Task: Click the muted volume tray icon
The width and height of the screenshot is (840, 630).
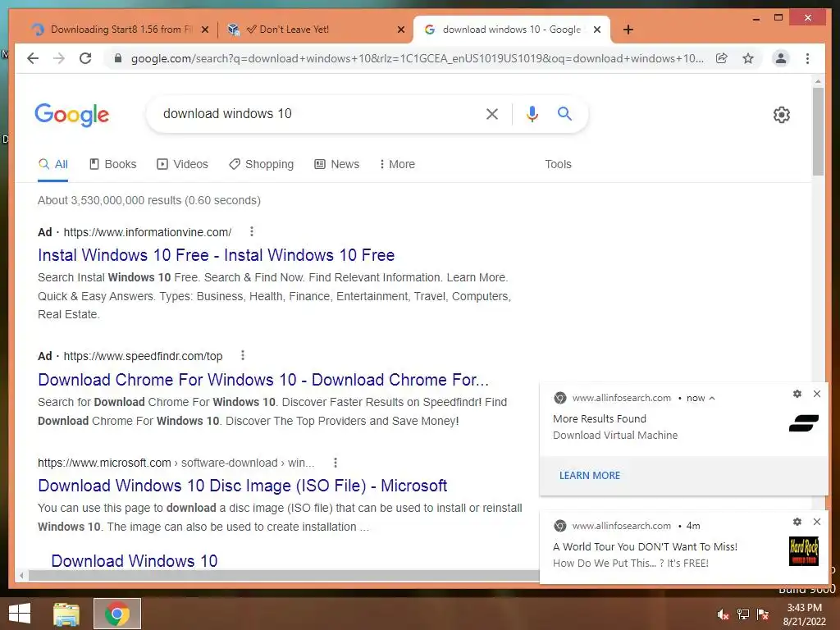Action: coord(724,614)
